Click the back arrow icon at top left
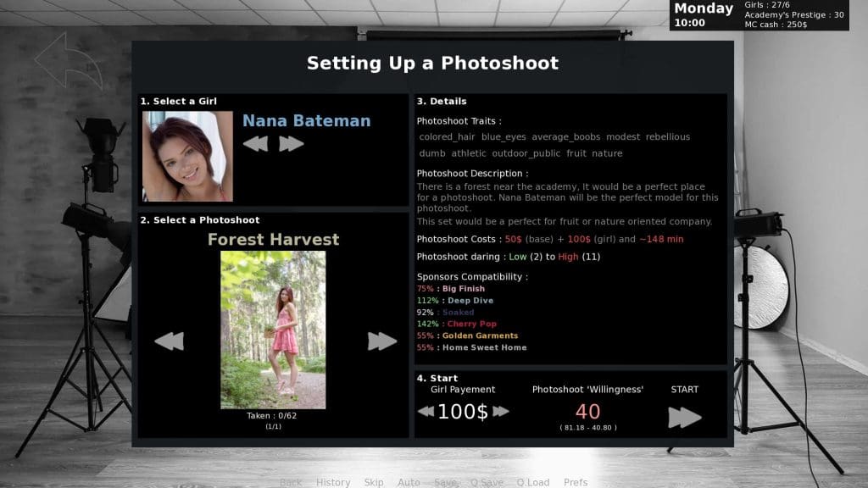The height and width of the screenshot is (488, 868). (x=69, y=61)
